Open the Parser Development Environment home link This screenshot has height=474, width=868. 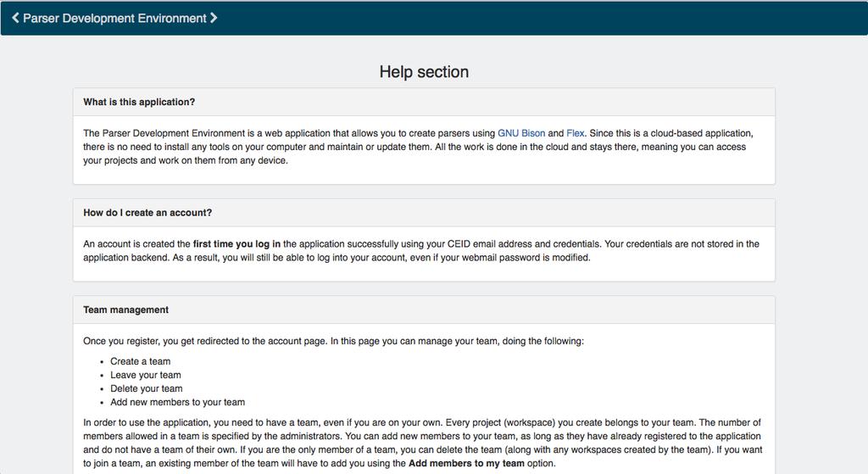[x=114, y=19]
